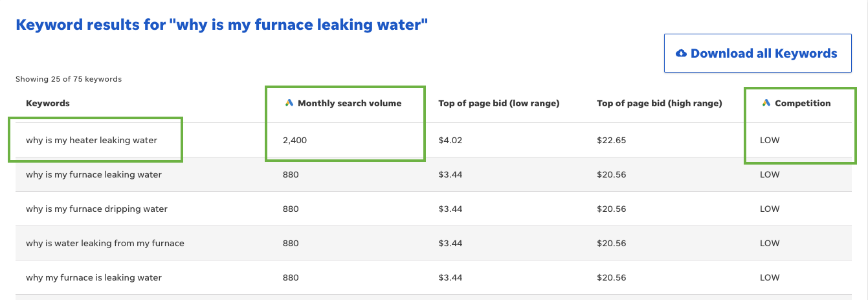Select Top of page bid (low range) header
The width and height of the screenshot is (868, 300).
pyautogui.click(x=499, y=103)
